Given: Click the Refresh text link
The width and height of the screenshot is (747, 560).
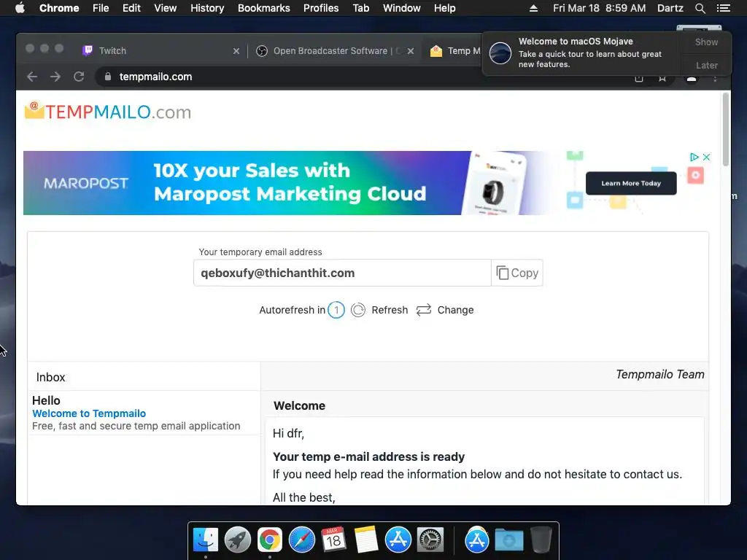Looking at the screenshot, I should 390,310.
